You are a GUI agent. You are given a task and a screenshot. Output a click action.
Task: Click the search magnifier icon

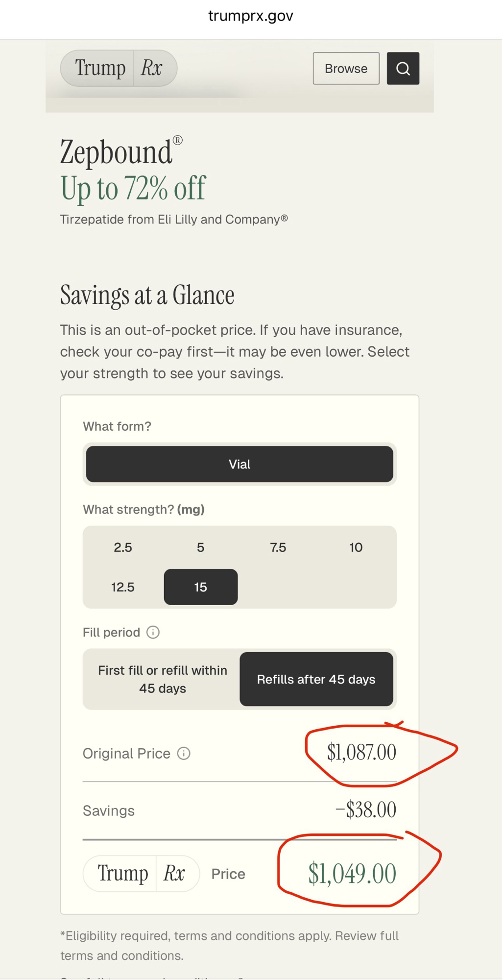[403, 69]
